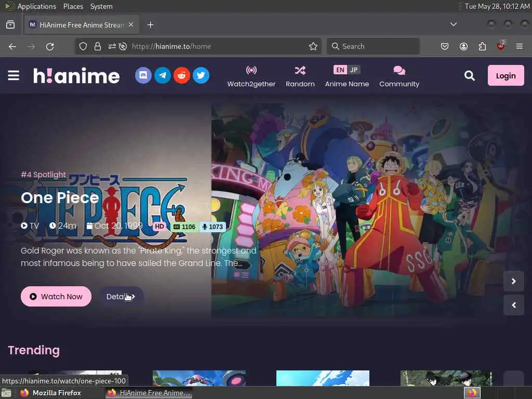Click the show desktop icon in taskbar
This screenshot has width=532, height=399.
point(6,393)
